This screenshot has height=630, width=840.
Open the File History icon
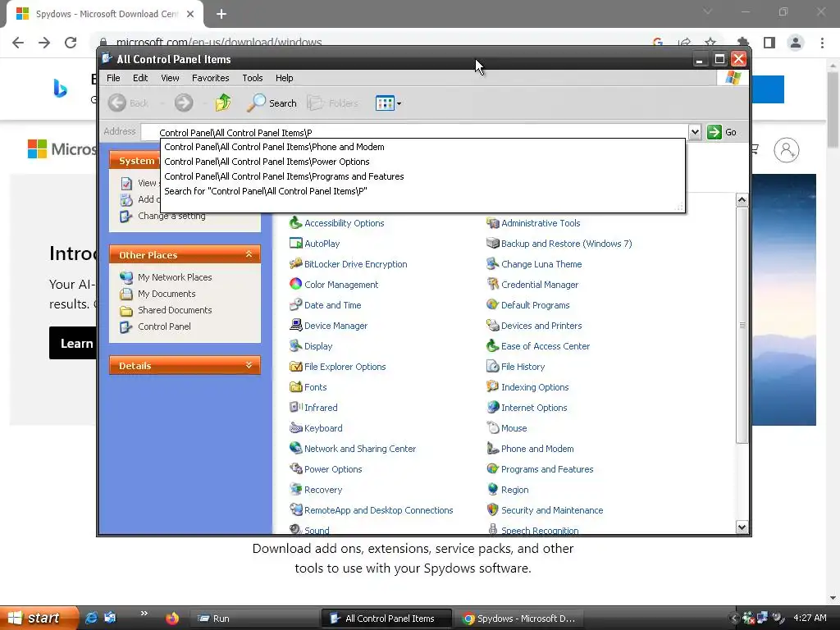[x=493, y=367]
